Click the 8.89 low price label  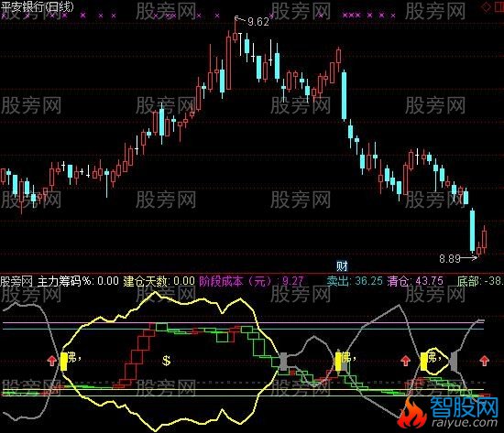(x=450, y=258)
